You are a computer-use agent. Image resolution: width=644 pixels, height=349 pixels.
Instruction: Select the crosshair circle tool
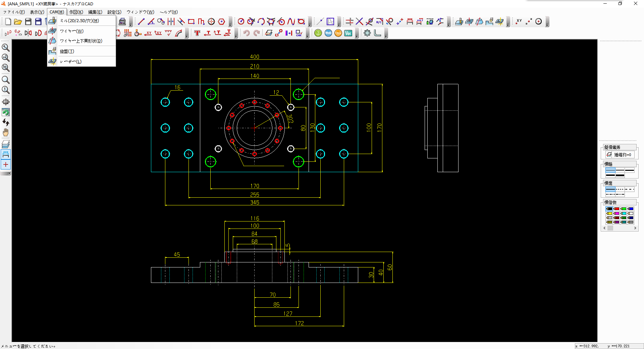[x=211, y=22]
